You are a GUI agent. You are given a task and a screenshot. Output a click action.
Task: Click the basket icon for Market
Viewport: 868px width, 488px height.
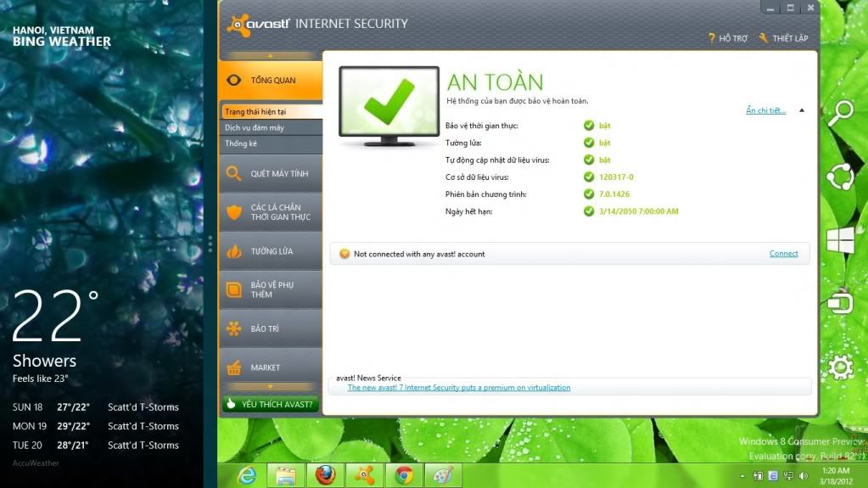[233, 367]
